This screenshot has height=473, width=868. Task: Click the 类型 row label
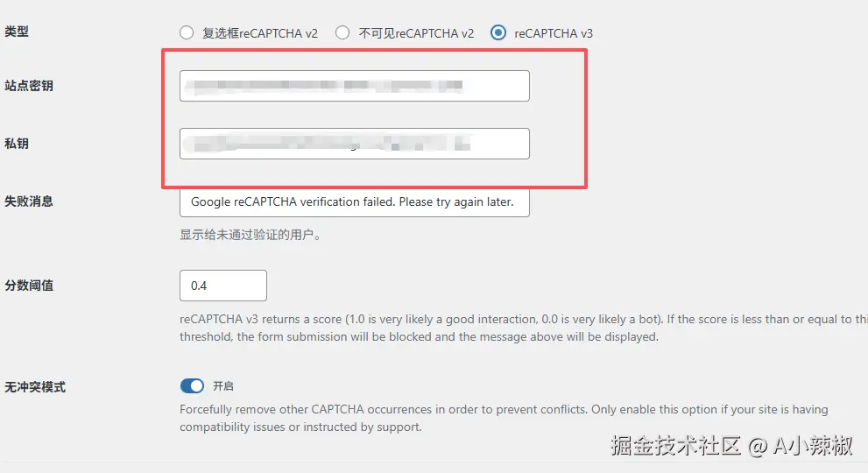pyautogui.click(x=17, y=32)
